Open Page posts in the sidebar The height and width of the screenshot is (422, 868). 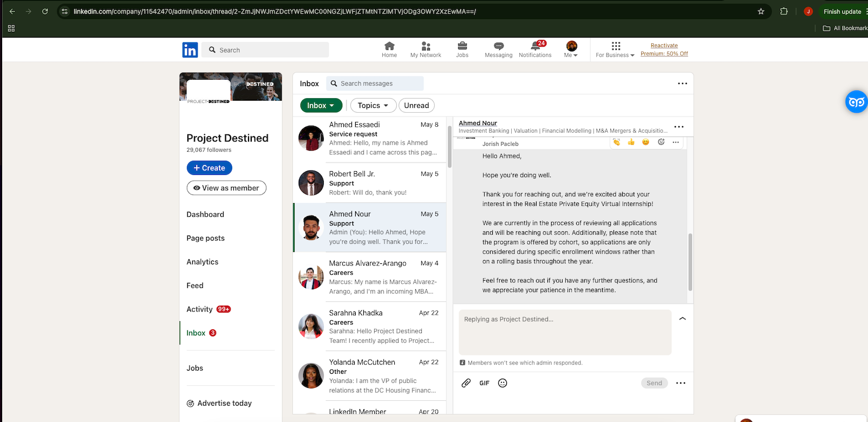[205, 238]
